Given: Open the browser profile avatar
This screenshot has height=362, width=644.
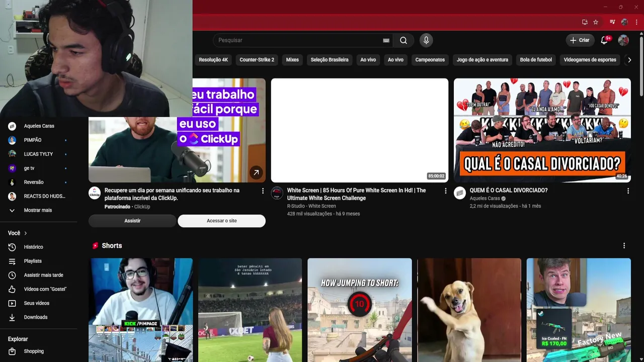Looking at the screenshot, I should (624, 22).
